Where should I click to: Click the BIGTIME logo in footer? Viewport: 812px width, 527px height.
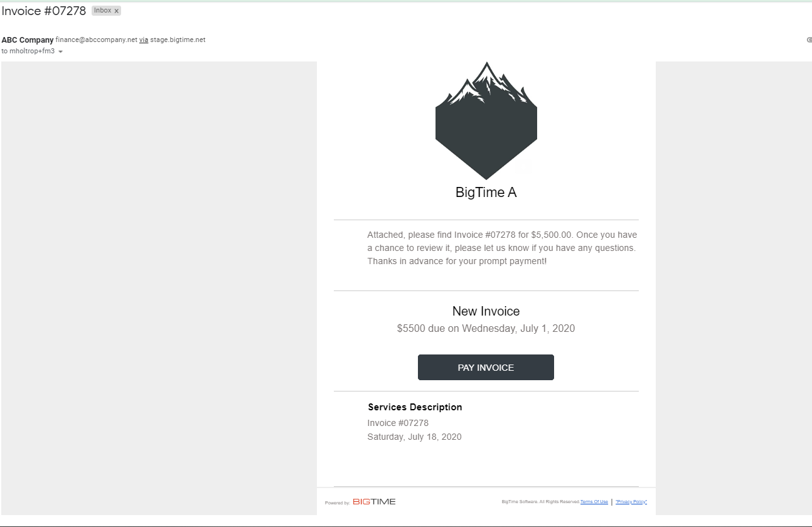[x=374, y=501]
